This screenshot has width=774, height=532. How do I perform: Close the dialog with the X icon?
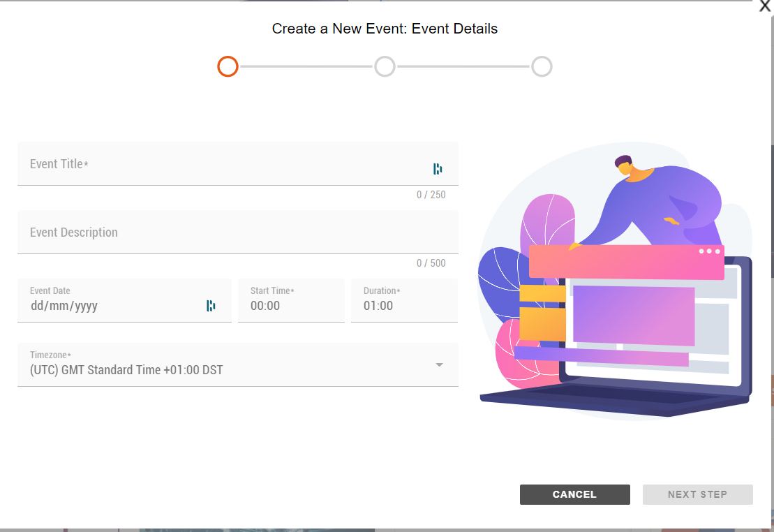coord(765,6)
